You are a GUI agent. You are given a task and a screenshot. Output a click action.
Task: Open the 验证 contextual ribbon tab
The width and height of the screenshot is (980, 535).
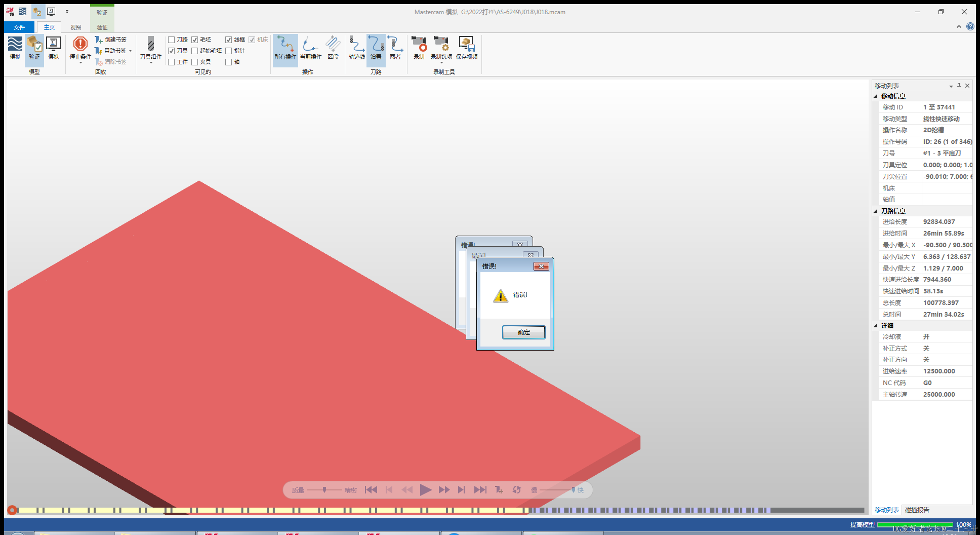point(102,27)
